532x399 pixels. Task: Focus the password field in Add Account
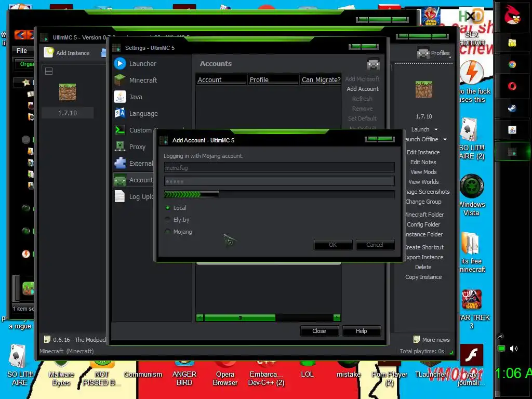279,181
